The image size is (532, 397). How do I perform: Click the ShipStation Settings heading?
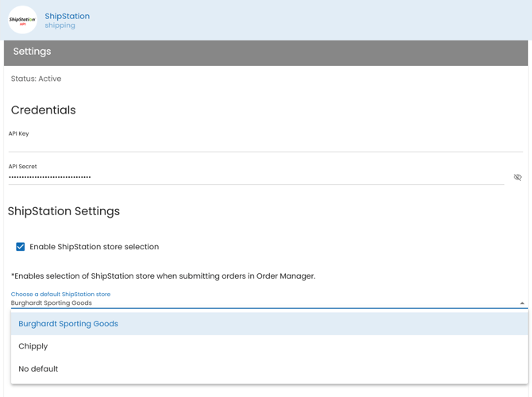[x=64, y=211]
